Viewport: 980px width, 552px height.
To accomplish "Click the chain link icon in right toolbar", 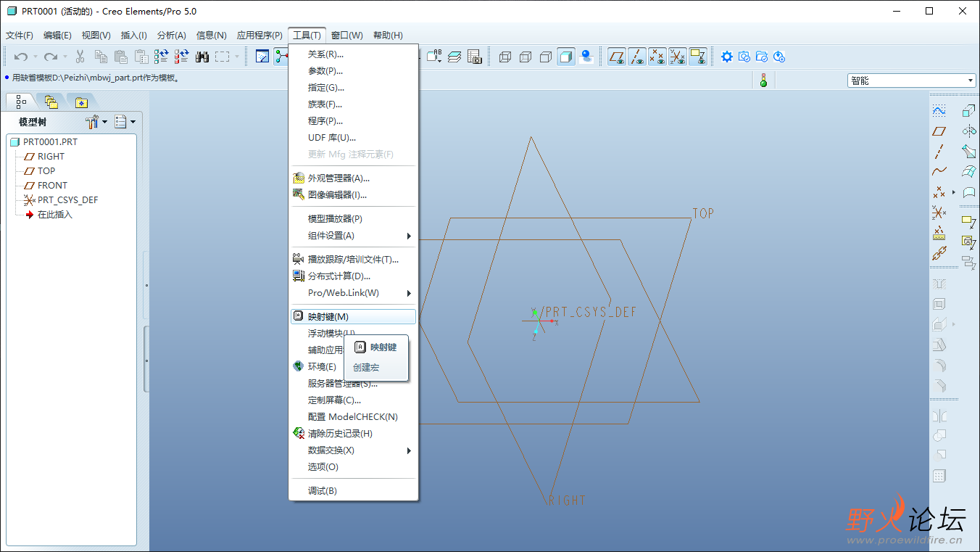I will (x=939, y=254).
